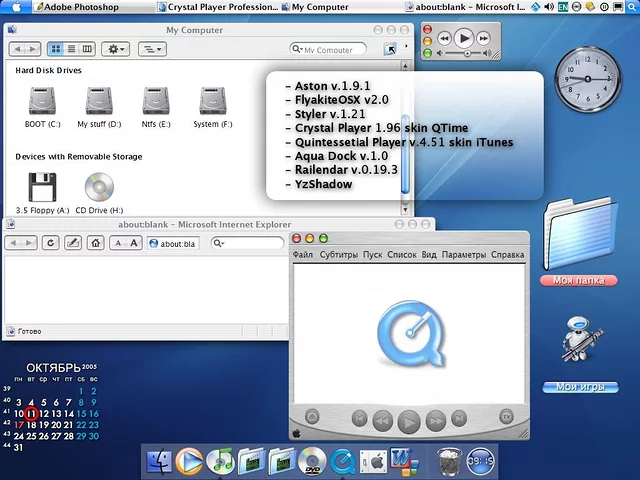Go forward in Internet Explorer
Image resolution: width=640 pixels, height=480 pixels.
point(29,243)
